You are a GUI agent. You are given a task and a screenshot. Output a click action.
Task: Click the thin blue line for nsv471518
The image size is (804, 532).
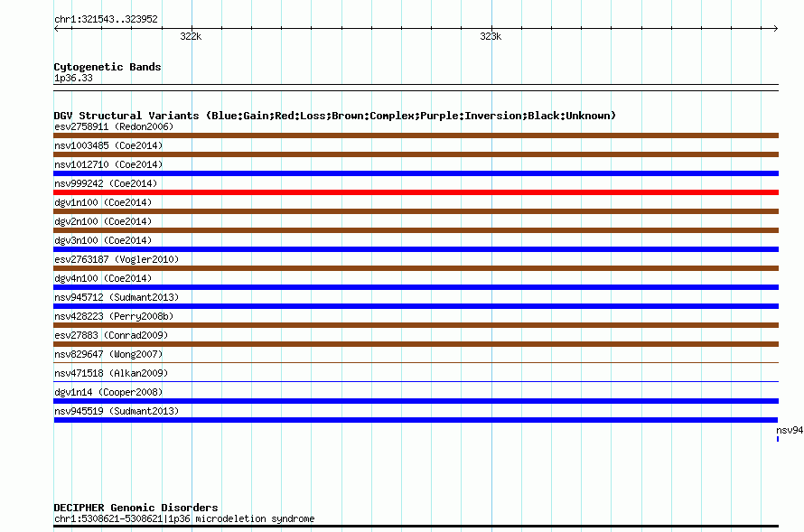(x=416, y=381)
